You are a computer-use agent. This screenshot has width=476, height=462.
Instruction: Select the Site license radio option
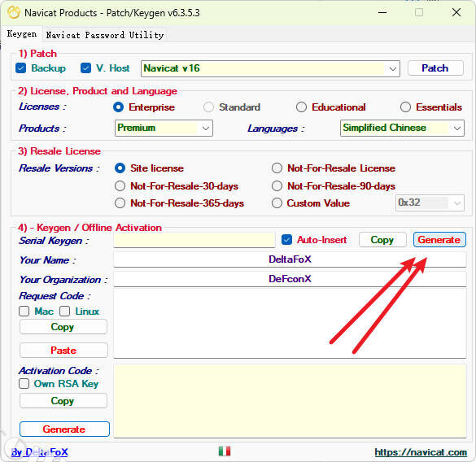point(120,168)
